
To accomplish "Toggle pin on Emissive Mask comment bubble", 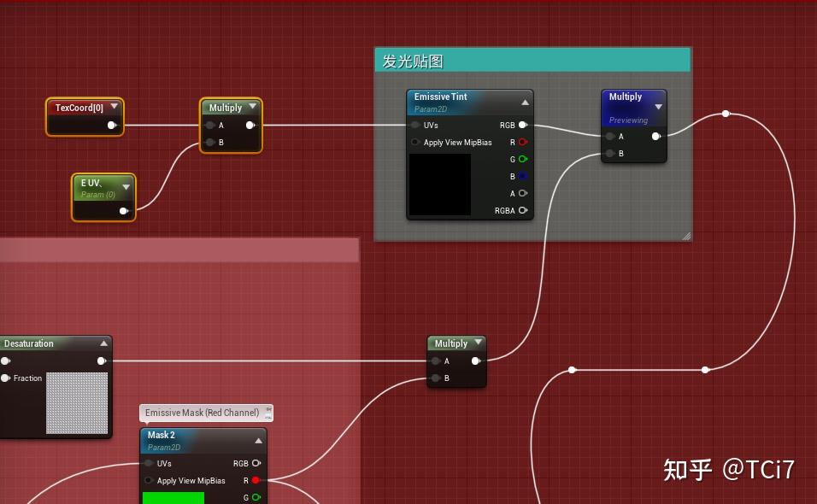I will 268,410.
